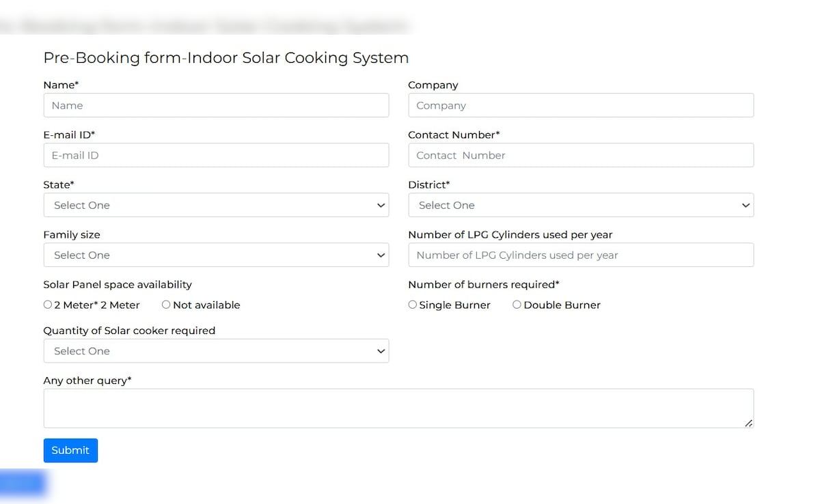Image resolution: width=820 pixels, height=504 pixels.
Task: Click the Name input field
Action: pyautogui.click(x=216, y=105)
